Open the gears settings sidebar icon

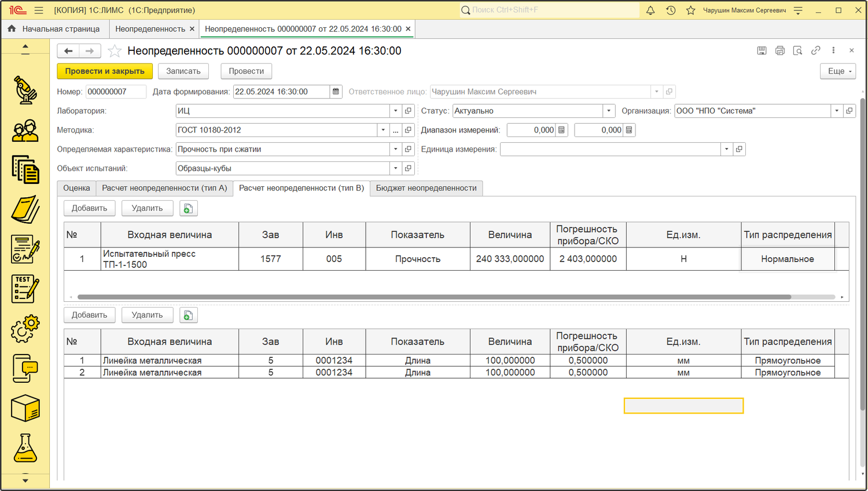tap(25, 328)
